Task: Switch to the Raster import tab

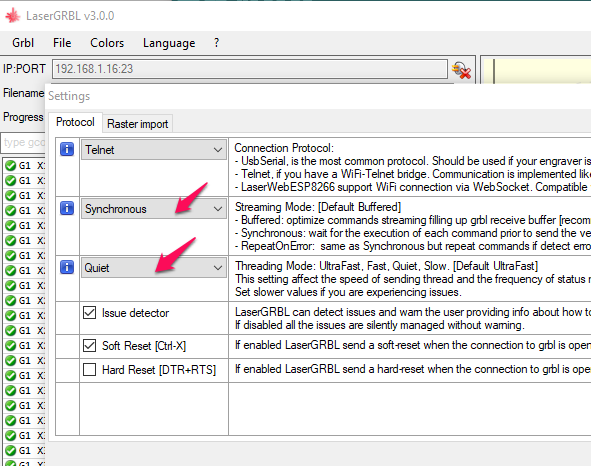Action: 138,124
